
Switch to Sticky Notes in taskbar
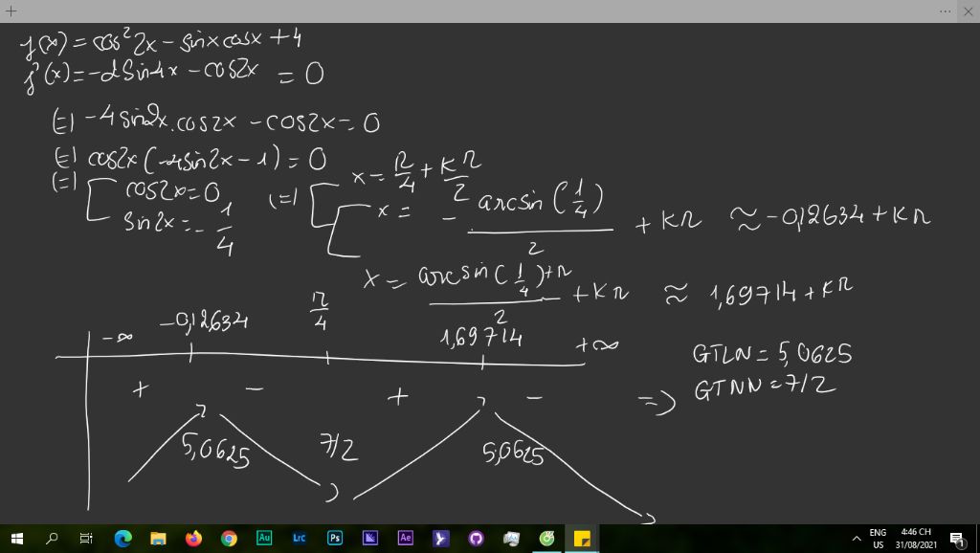582,538
